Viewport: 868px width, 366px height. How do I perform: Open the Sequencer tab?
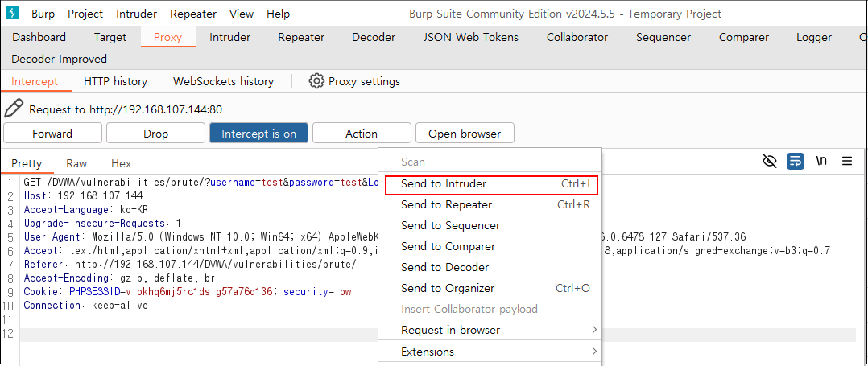point(663,37)
